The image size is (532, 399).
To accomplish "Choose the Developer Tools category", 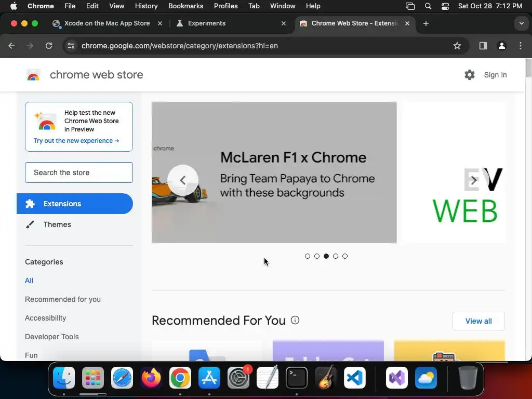I will tap(52, 337).
